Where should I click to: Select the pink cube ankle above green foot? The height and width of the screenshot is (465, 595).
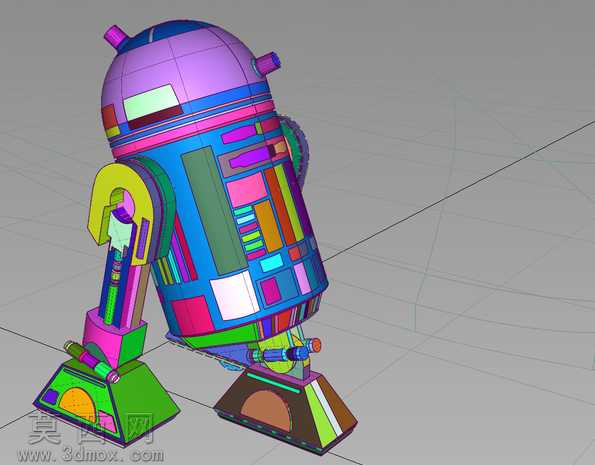tap(114, 338)
